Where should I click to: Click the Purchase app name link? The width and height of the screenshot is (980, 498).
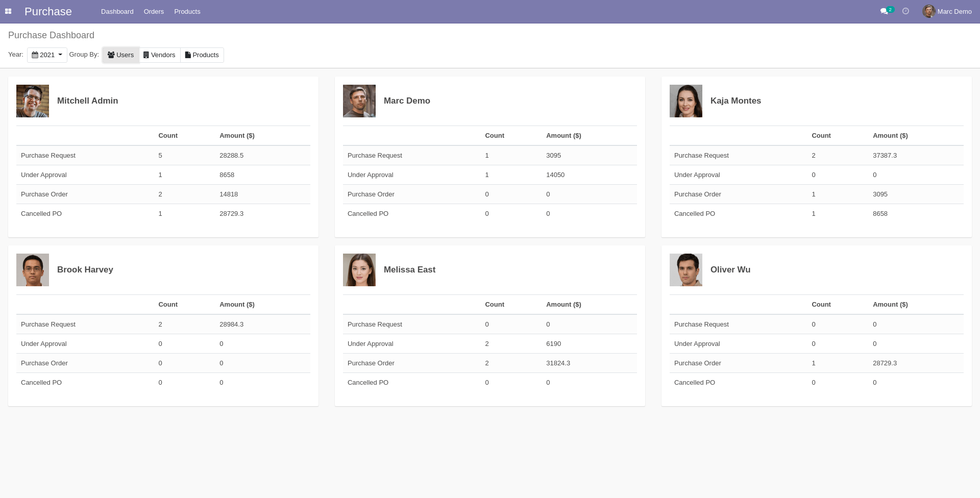pyautogui.click(x=48, y=11)
